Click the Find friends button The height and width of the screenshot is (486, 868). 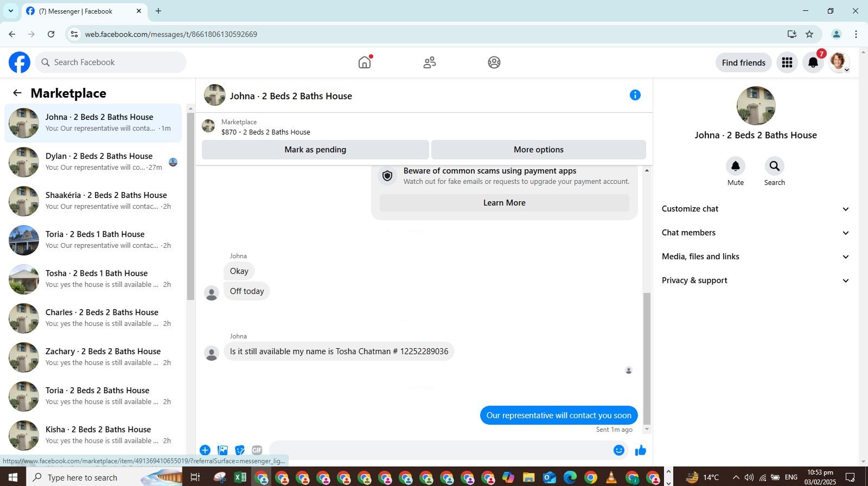point(744,62)
